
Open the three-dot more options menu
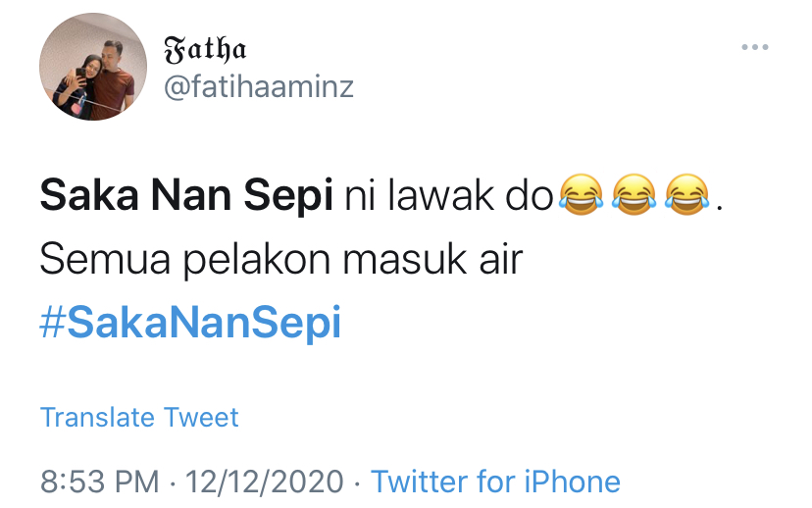pos(754,47)
